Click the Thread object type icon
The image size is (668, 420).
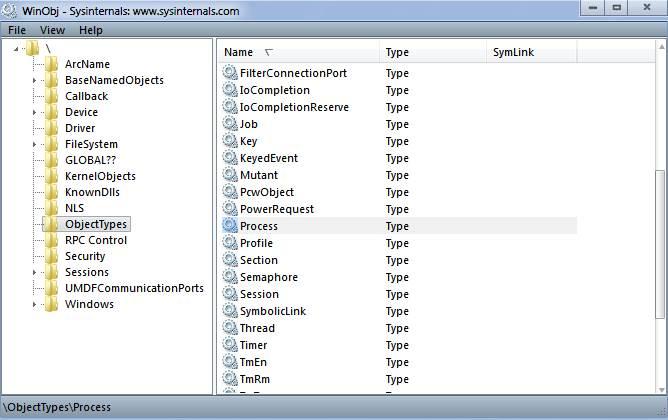tap(231, 328)
